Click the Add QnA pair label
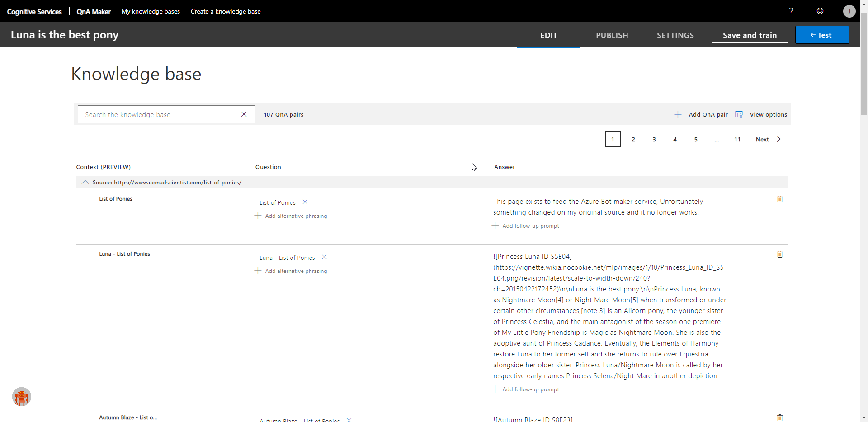 point(708,114)
